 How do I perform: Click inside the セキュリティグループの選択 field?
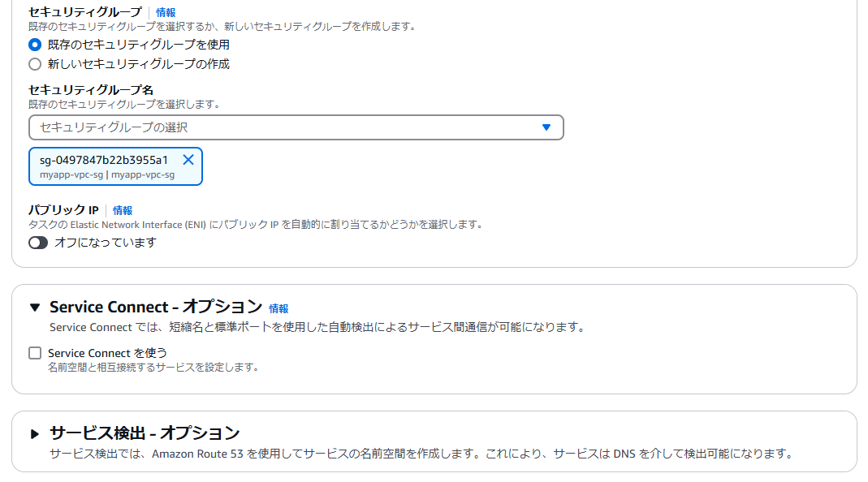(244, 127)
